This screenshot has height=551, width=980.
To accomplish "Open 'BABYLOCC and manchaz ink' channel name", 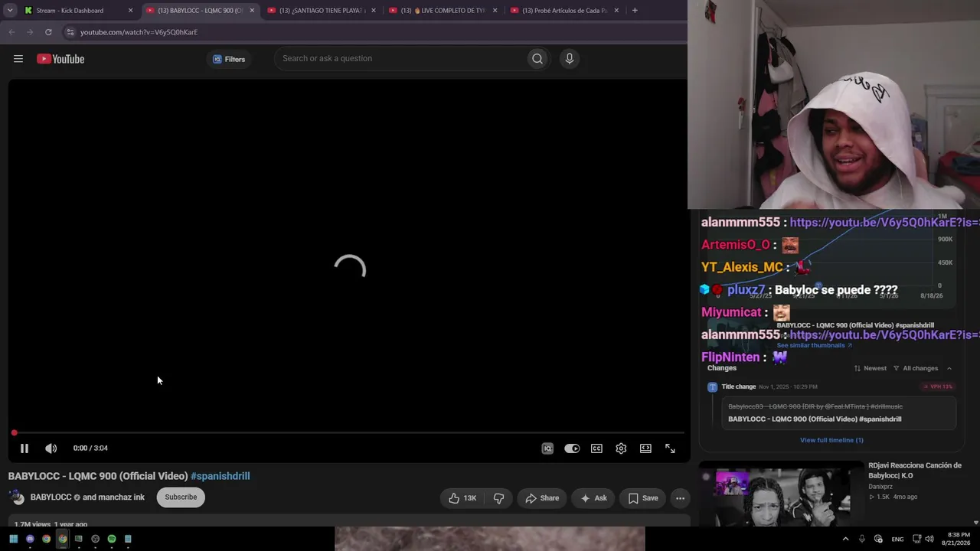I will pos(87,497).
